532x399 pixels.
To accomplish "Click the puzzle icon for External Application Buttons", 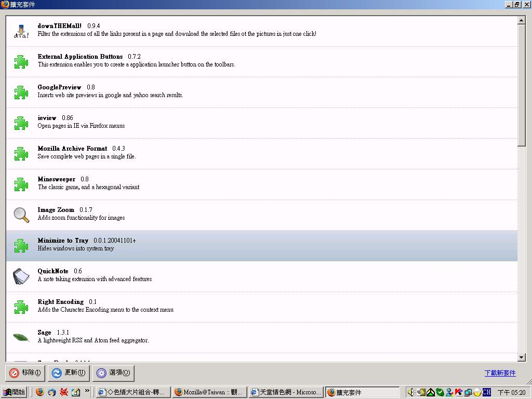I will pyautogui.click(x=21, y=62).
